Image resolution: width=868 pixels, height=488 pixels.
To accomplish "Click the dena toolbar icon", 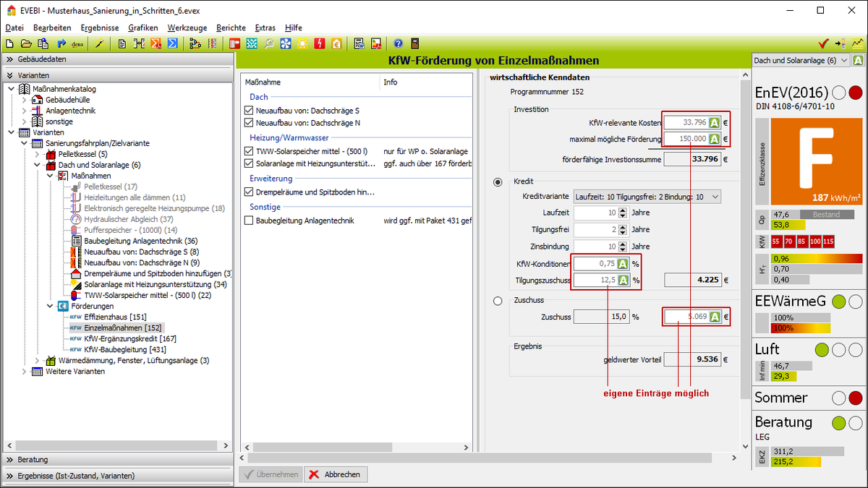I will tap(78, 43).
